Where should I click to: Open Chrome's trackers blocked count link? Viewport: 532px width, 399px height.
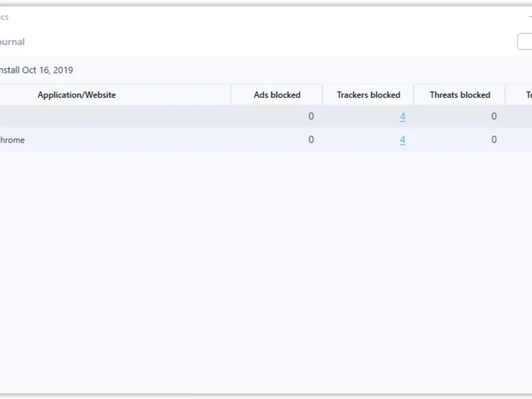[402, 140]
